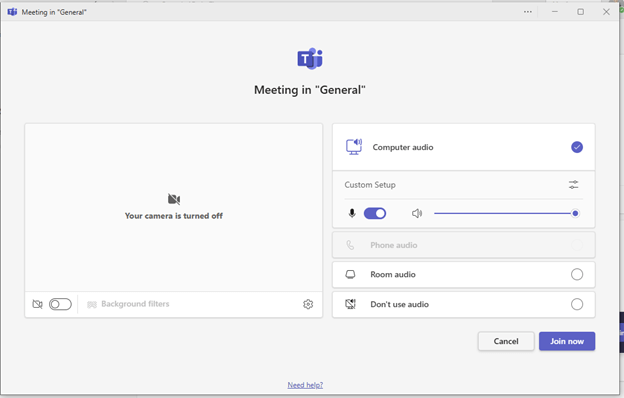Click the Custom Setup label

(370, 185)
